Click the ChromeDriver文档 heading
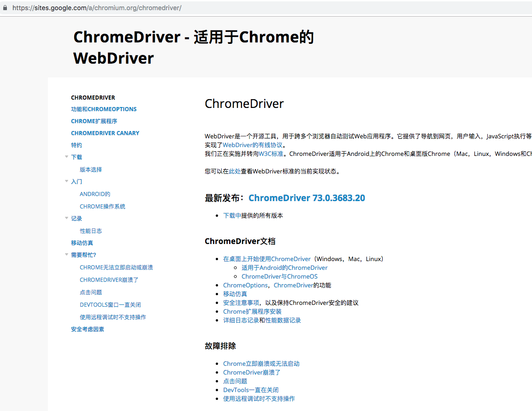Screen dimensions: 532x411 click(240, 241)
